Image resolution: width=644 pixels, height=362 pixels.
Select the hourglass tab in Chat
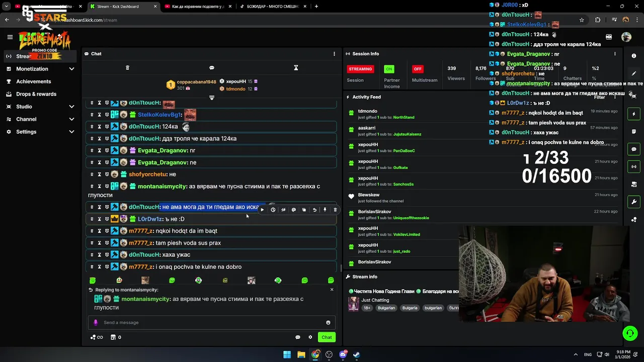click(296, 68)
